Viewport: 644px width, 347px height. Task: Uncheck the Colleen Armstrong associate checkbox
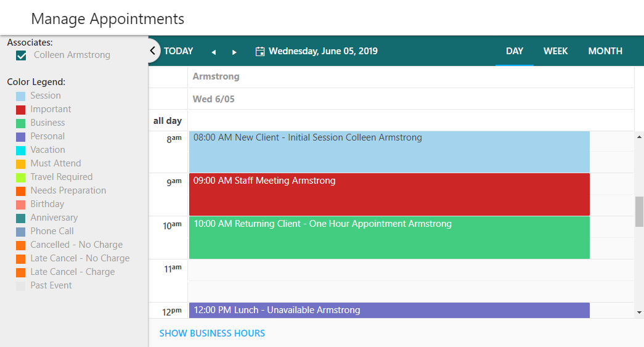[x=22, y=55]
